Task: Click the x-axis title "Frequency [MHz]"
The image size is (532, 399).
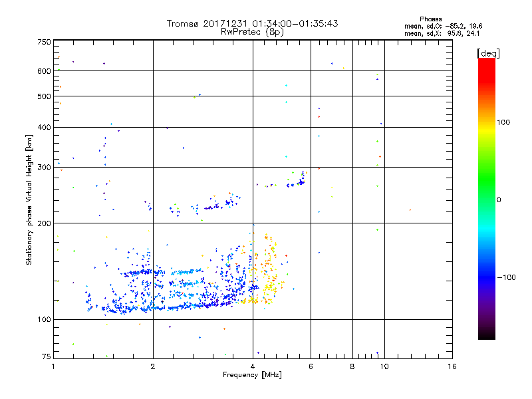Action: [x=252, y=375]
